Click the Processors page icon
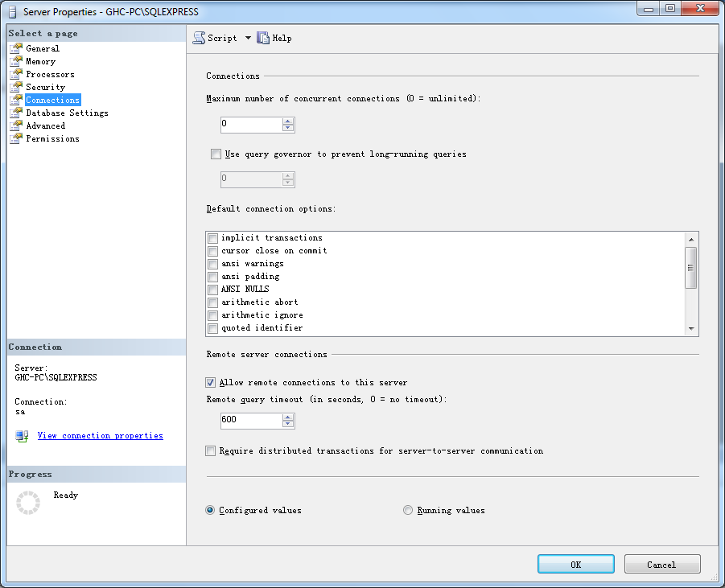The width and height of the screenshot is (725, 588). tap(16, 74)
